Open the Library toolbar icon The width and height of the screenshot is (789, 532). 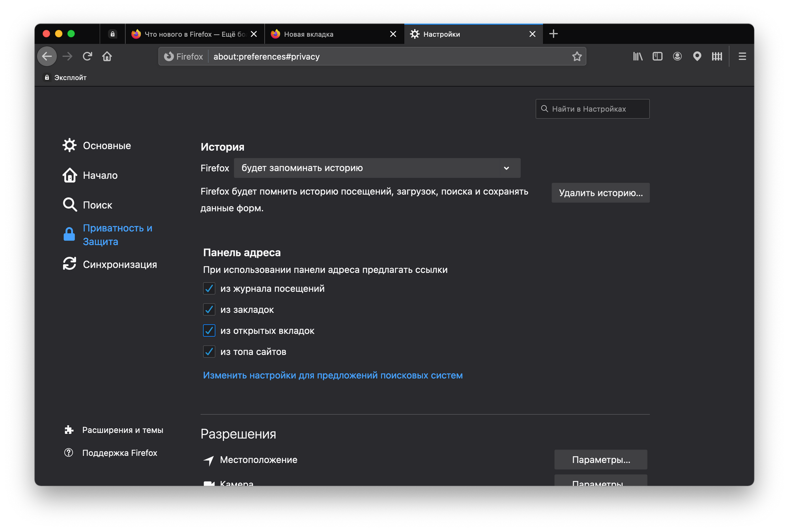(x=638, y=56)
